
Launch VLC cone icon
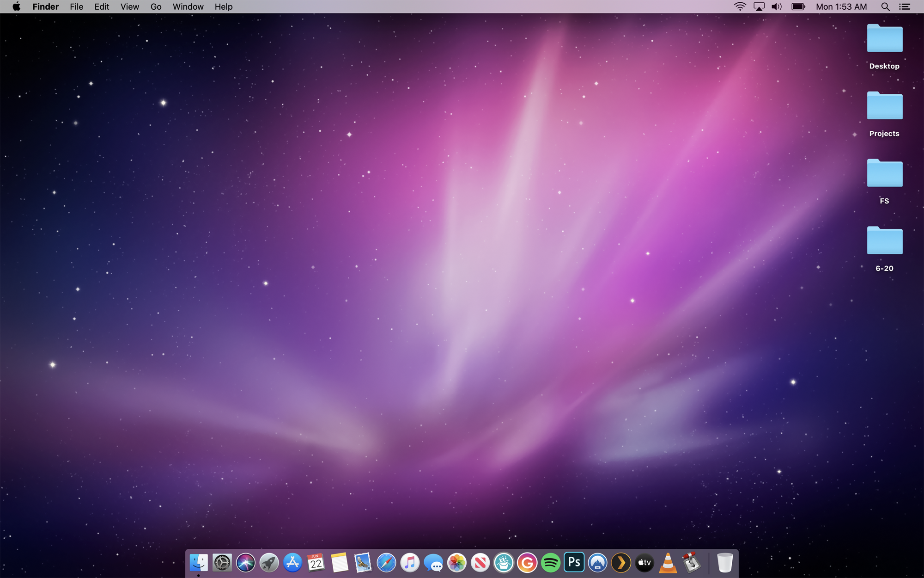point(668,563)
